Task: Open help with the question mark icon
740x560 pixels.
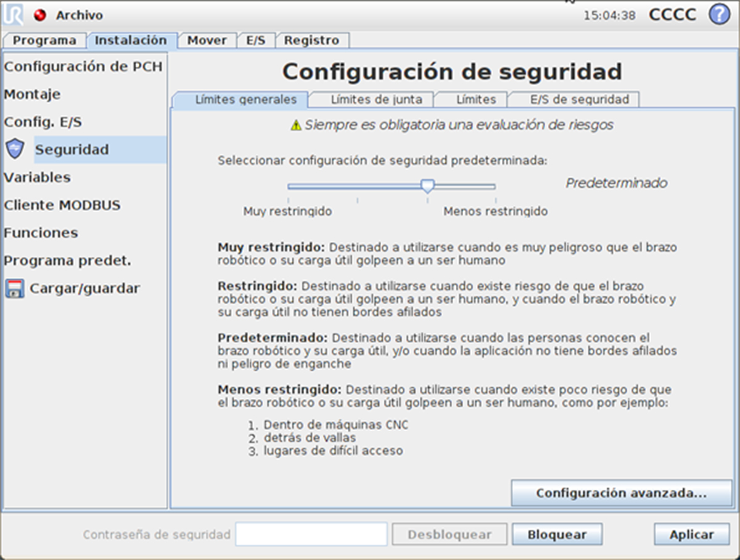Action: coord(719,14)
